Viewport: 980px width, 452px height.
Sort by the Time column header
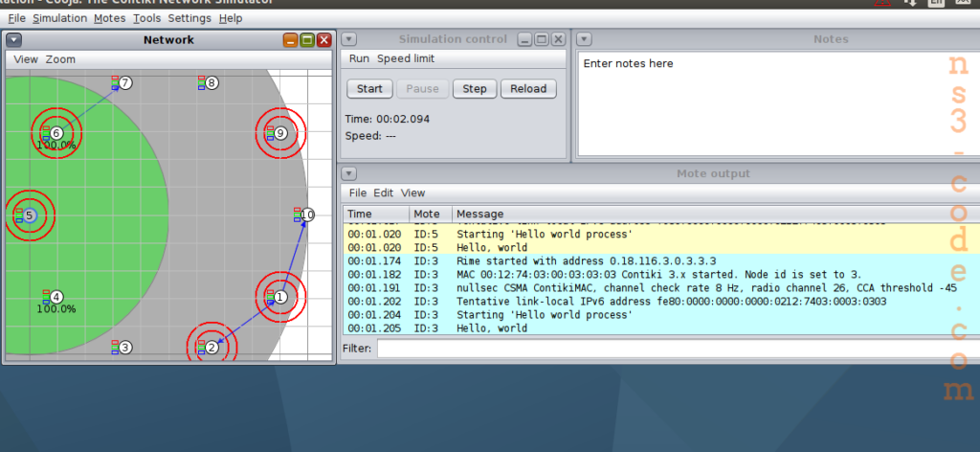pyautogui.click(x=376, y=214)
